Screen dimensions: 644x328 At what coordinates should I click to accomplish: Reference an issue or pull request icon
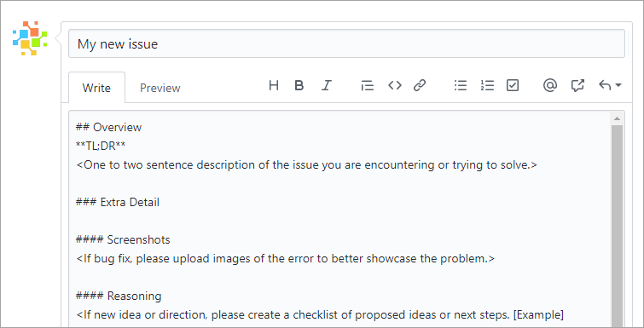577,85
